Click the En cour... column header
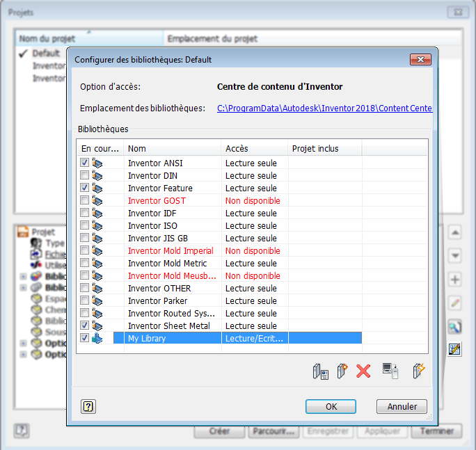 (100, 148)
